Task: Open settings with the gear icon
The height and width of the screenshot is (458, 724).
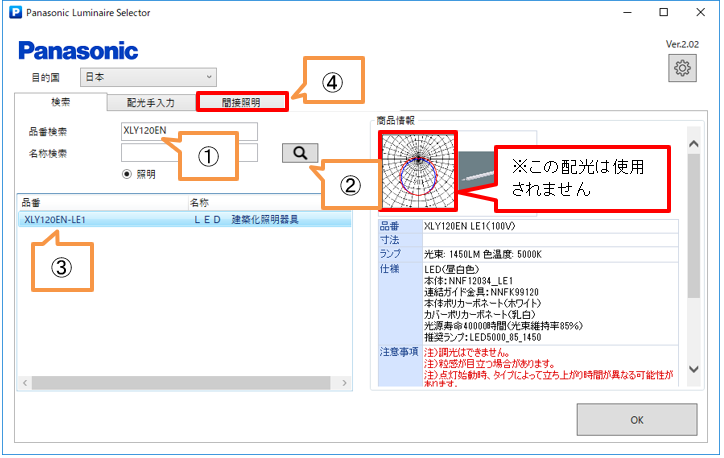Action: coord(683,68)
